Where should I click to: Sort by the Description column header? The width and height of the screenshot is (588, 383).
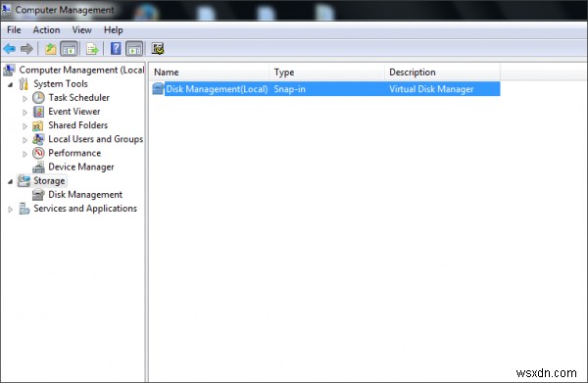tap(443, 72)
